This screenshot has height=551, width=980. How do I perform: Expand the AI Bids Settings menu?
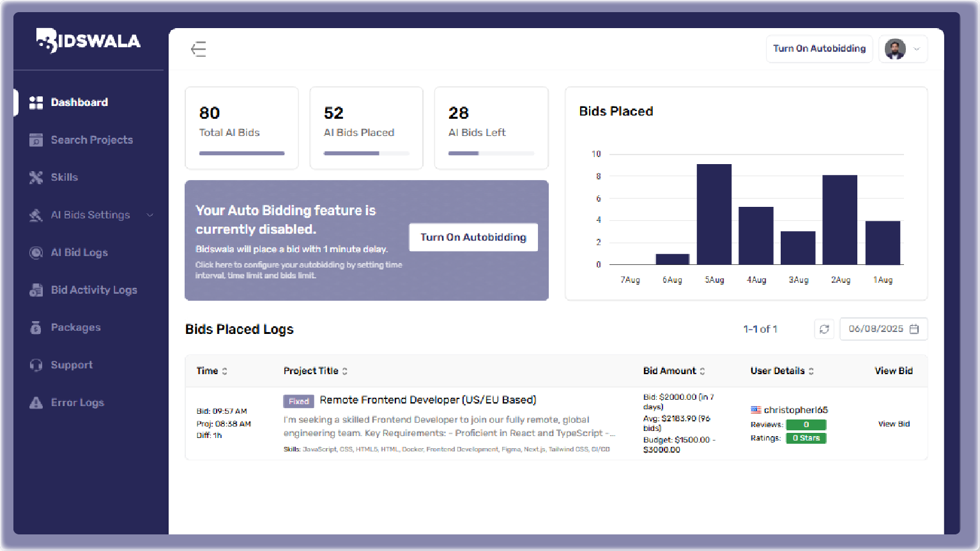tap(151, 215)
